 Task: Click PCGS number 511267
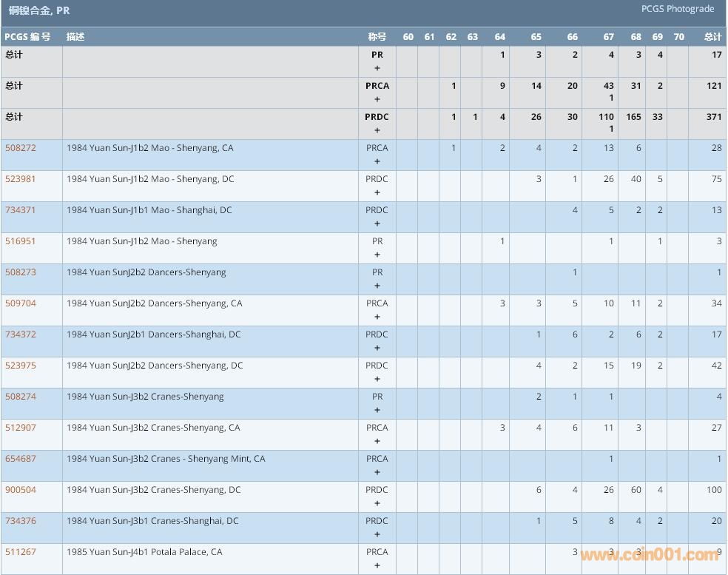pyautogui.click(x=21, y=552)
